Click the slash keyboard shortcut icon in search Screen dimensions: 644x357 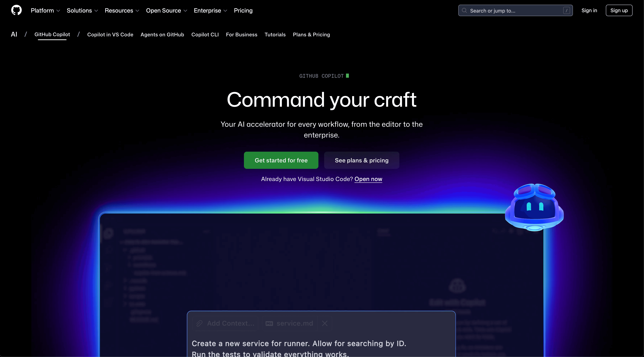click(566, 10)
